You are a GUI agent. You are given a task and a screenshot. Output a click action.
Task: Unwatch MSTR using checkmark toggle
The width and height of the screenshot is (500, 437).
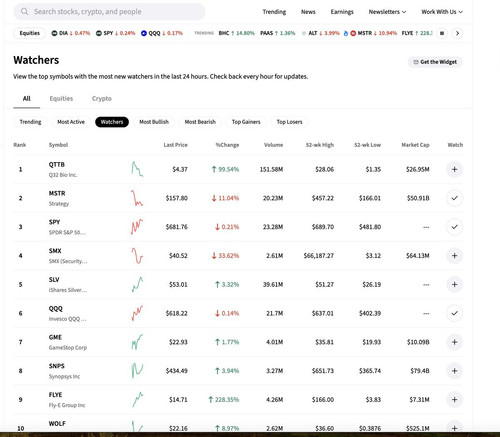(x=454, y=198)
